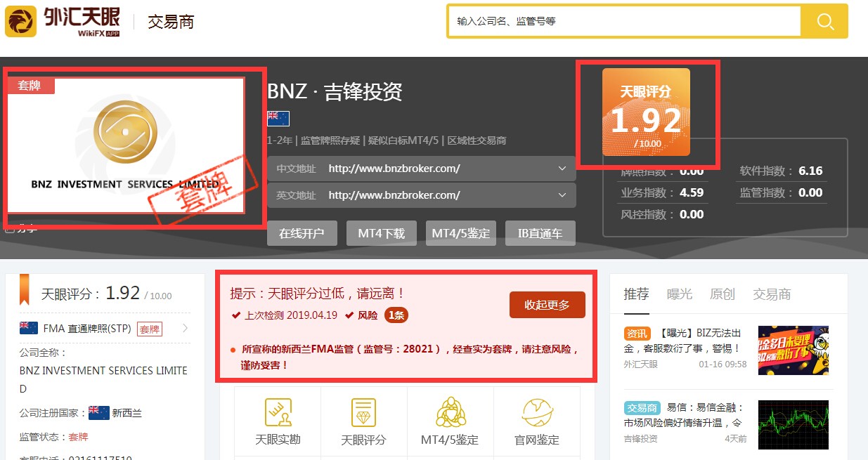Click the 业务指数 4.59 value
The height and width of the screenshot is (460, 868).
coord(692,192)
